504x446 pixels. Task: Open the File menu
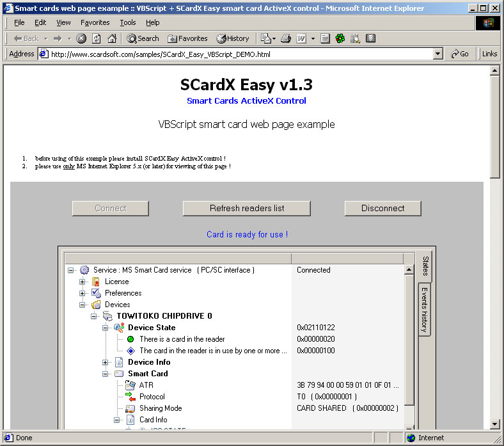(x=19, y=22)
